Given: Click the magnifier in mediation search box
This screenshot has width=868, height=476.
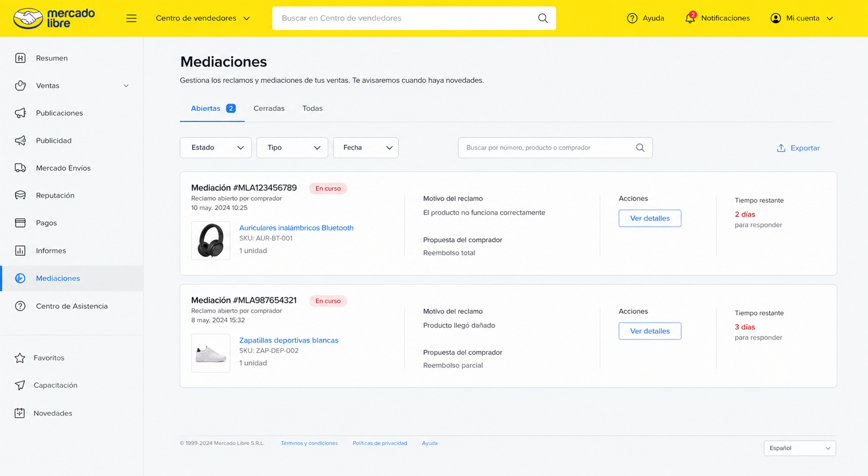Looking at the screenshot, I should click(x=640, y=148).
